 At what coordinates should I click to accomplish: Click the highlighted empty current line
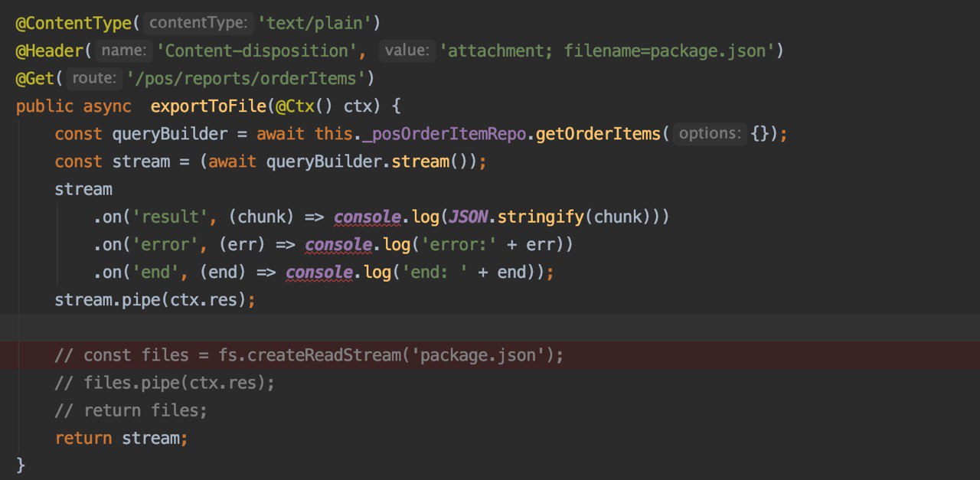[490, 327]
